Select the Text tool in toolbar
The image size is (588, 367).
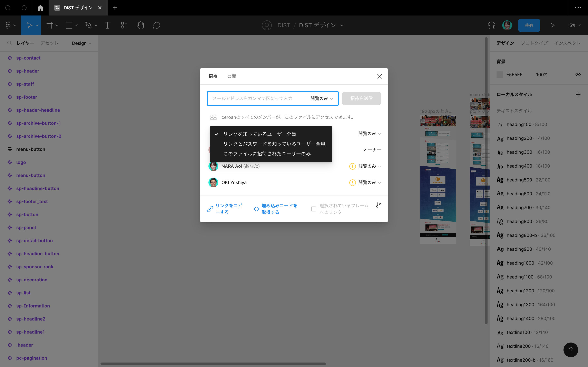tap(107, 25)
